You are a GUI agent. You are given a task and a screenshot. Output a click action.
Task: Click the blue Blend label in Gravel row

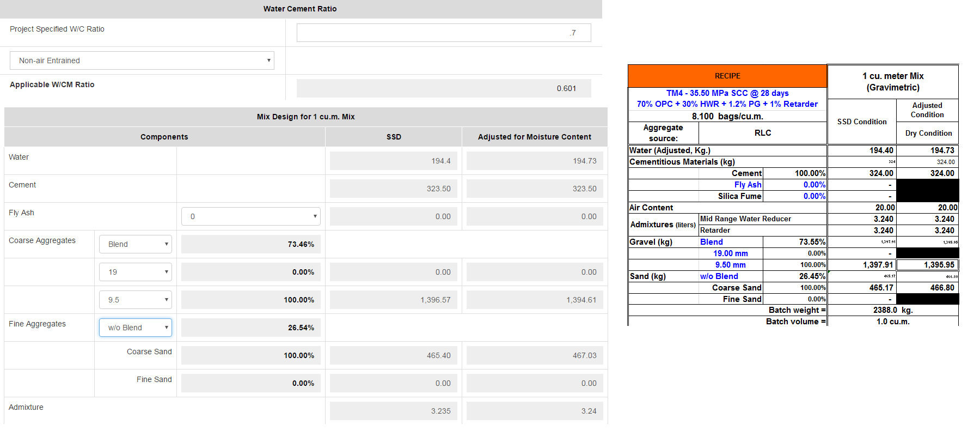[711, 242]
